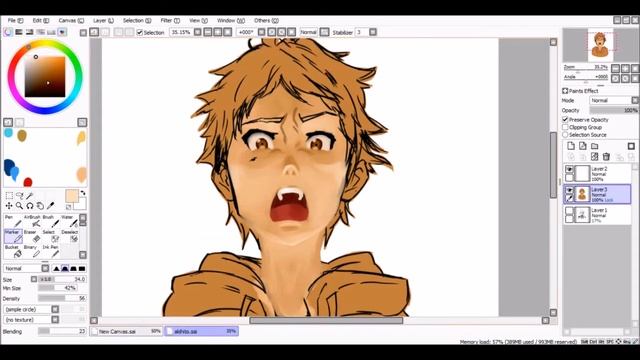
Task: Select the AirBrush tool
Action: (32, 221)
